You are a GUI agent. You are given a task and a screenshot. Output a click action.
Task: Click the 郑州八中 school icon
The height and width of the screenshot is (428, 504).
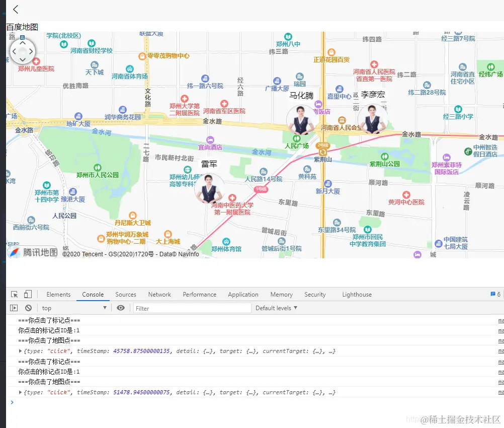[x=288, y=37]
